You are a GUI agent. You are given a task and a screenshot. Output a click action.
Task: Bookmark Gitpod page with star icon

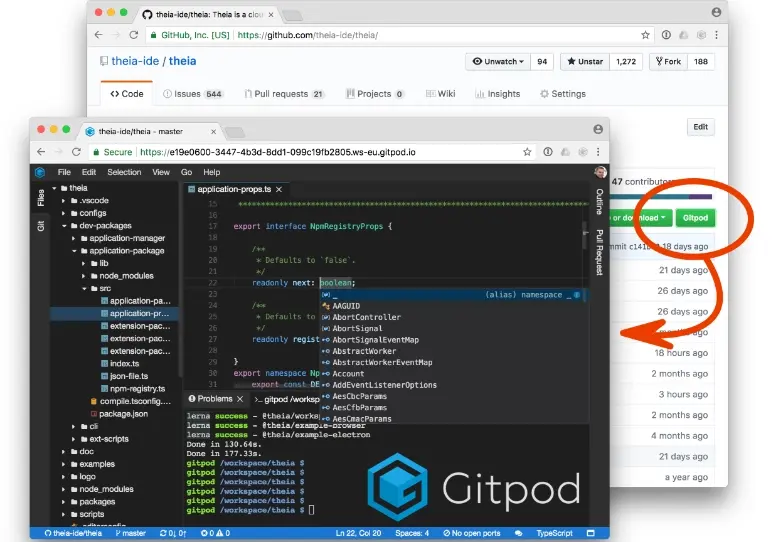[527, 152]
